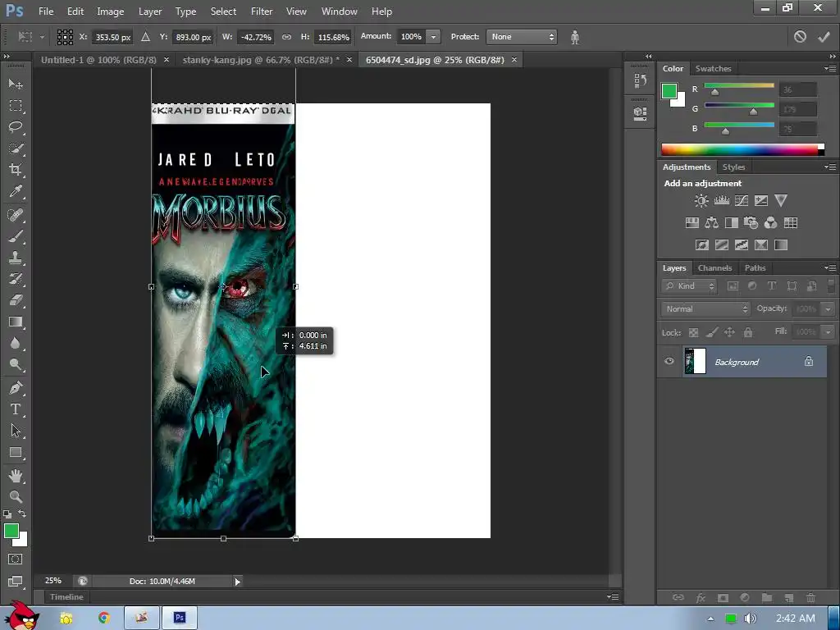This screenshot has height=630, width=840.
Task: Open the Opacity dropdown arrow
Action: 829,309
